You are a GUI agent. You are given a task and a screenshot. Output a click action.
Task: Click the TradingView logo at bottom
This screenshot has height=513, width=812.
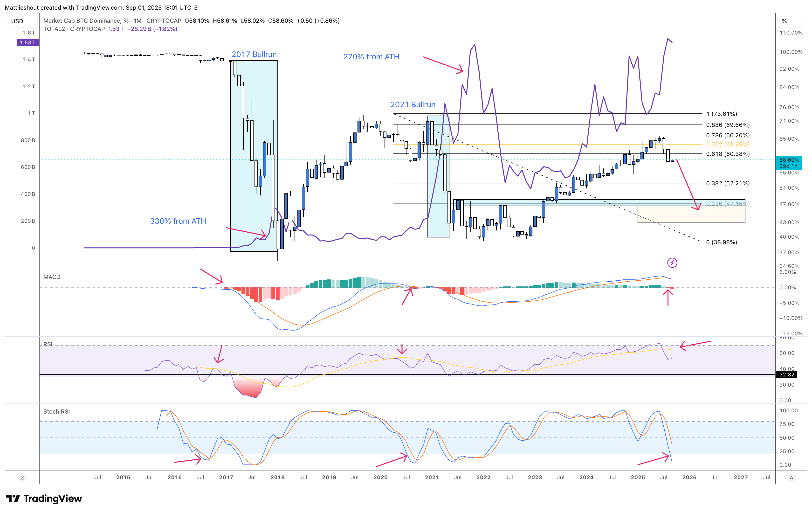pyautogui.click(x=44, y=498)
